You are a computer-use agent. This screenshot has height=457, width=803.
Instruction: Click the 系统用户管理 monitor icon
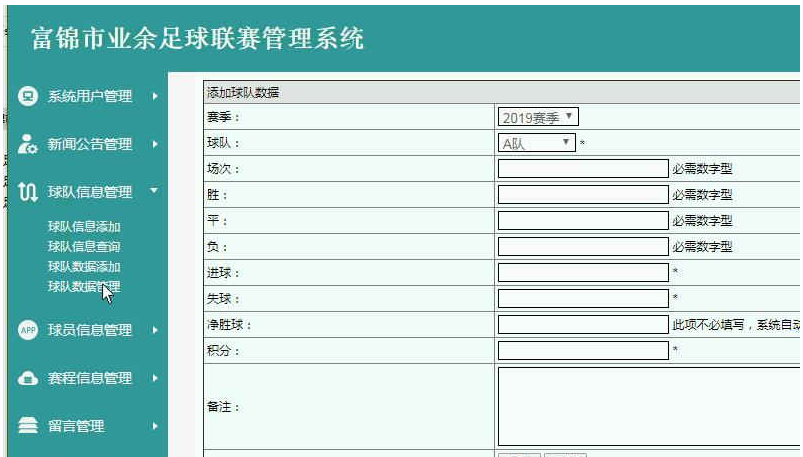coord(28,96)
